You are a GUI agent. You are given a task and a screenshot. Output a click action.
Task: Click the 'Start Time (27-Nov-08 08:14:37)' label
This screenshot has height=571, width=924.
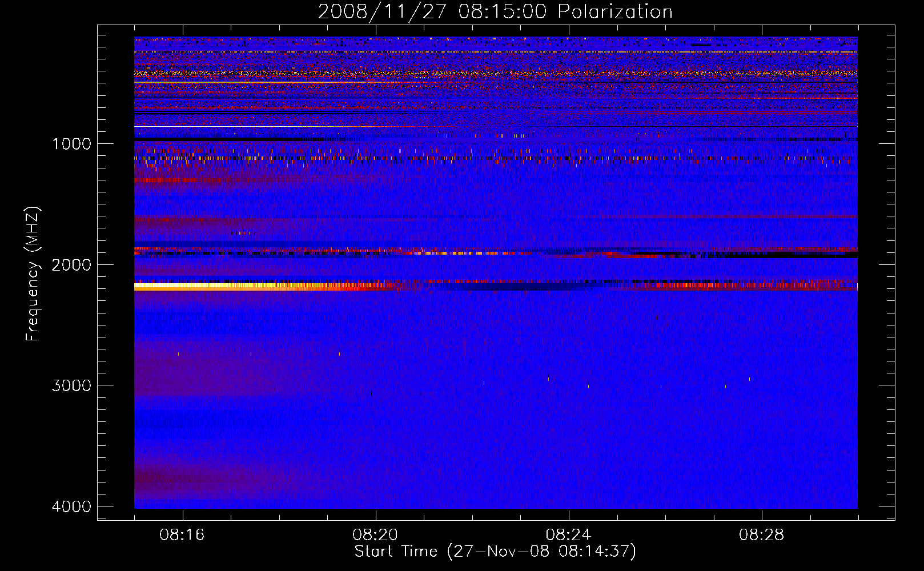[x=495, y=552]
